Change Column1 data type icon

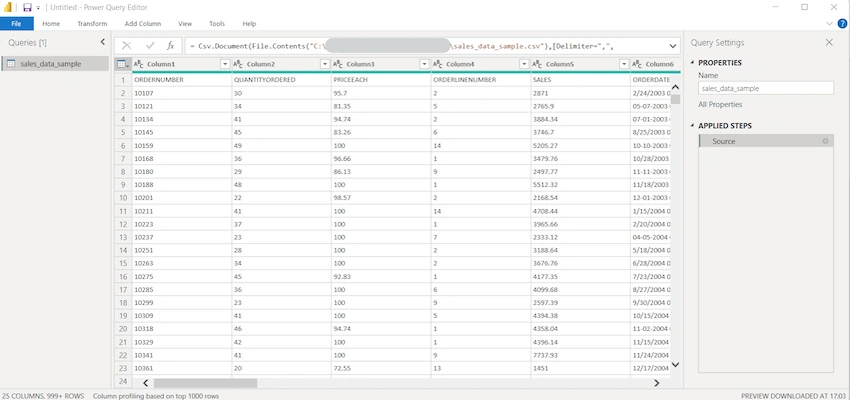tap(139, 64)
